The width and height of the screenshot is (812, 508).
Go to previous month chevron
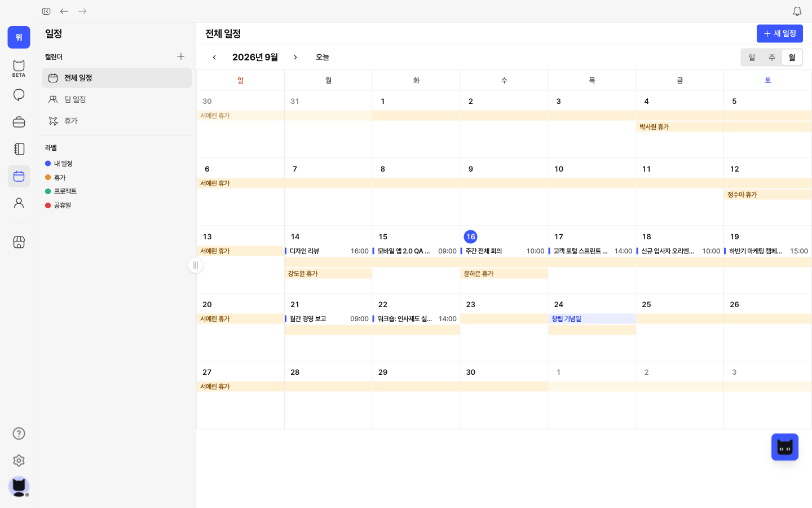(x=214, y=57)
